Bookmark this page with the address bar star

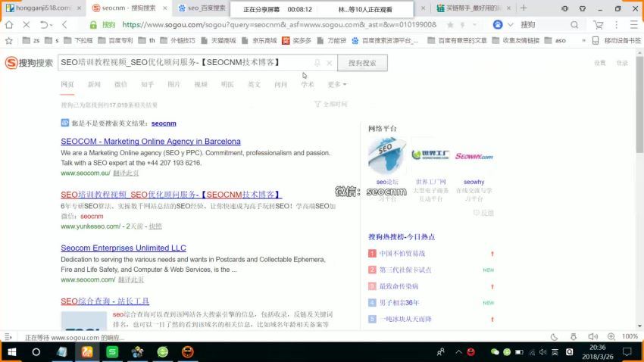[x=450, y=25]
